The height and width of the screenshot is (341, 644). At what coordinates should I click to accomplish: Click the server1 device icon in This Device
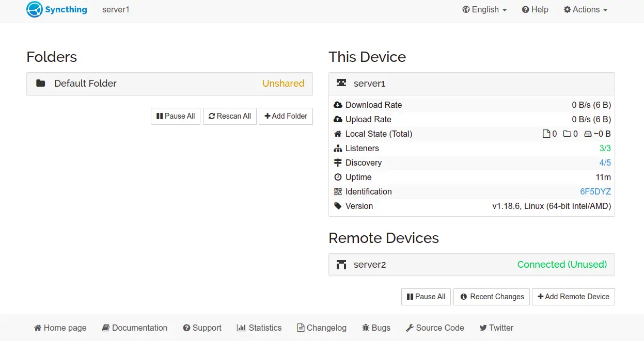[341, 83]
